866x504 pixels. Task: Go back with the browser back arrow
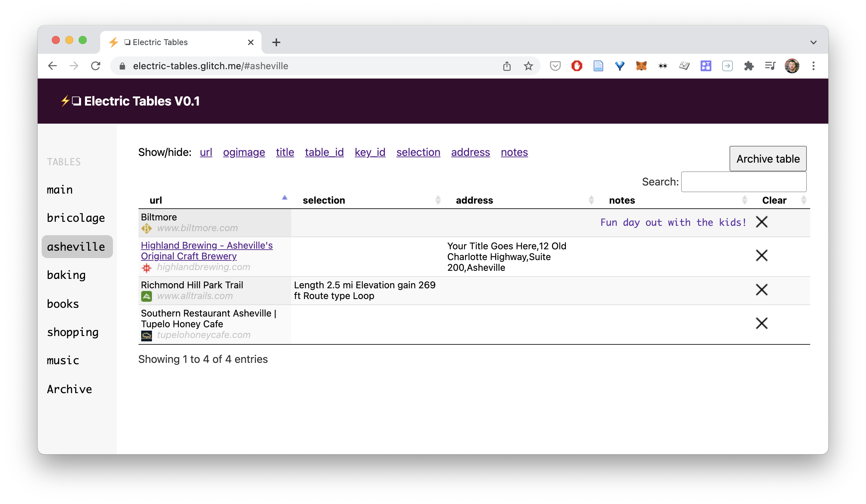(52, 66)
